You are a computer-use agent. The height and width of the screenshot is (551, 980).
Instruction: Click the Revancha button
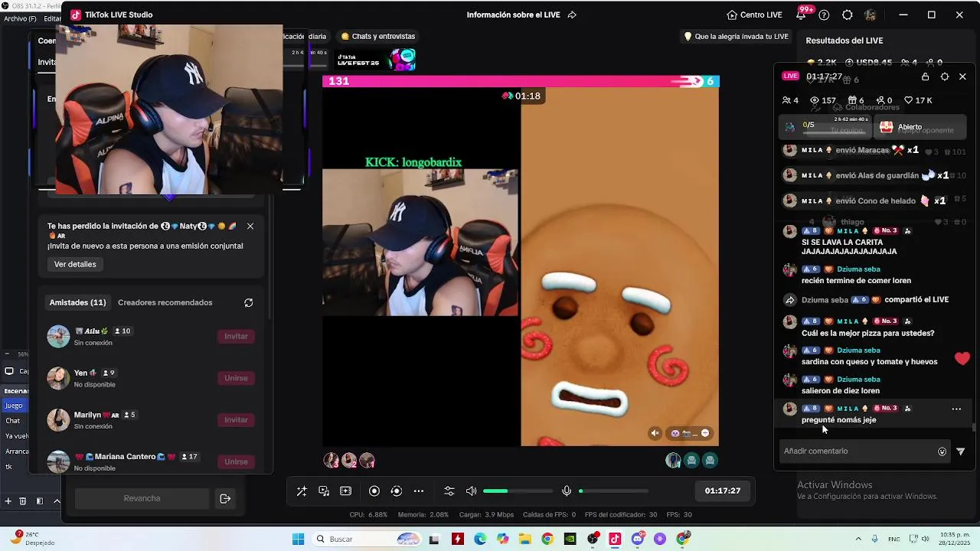(142, 498)
